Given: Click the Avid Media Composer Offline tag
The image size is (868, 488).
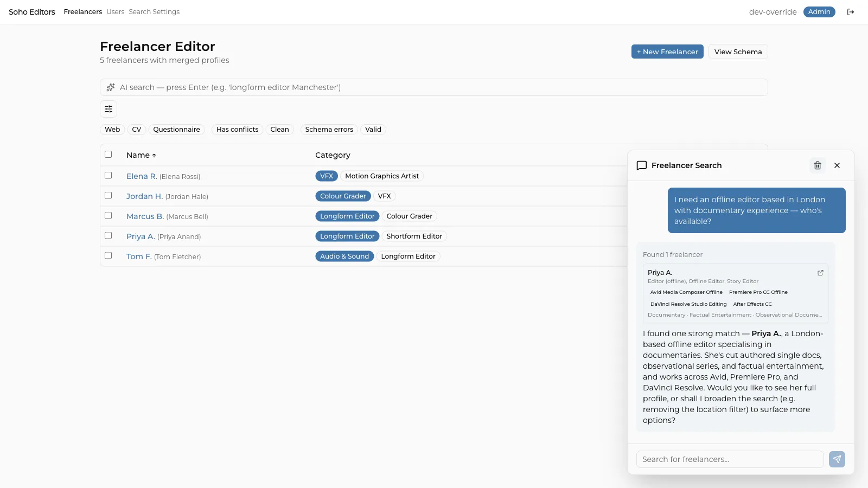Looking at the screenshot, I should coord(686,292).
